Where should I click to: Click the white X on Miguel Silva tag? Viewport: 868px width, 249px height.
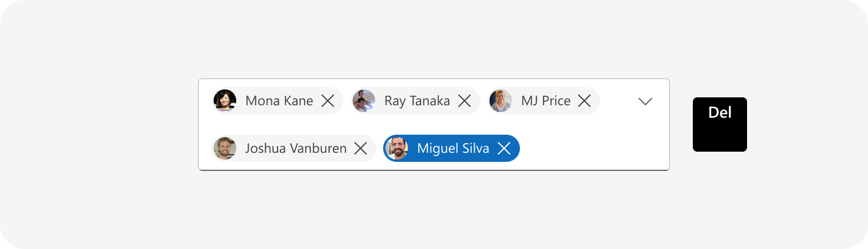tap(504, 148)
